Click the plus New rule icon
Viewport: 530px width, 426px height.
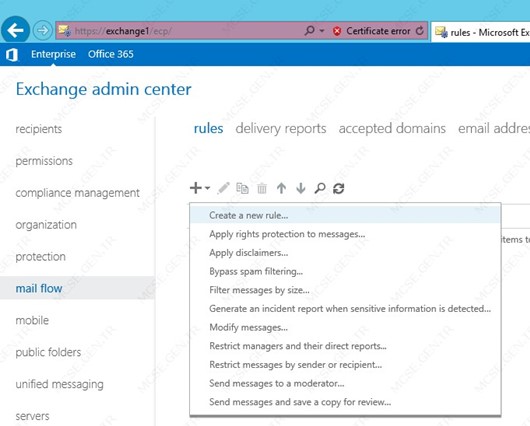point(196,188)
